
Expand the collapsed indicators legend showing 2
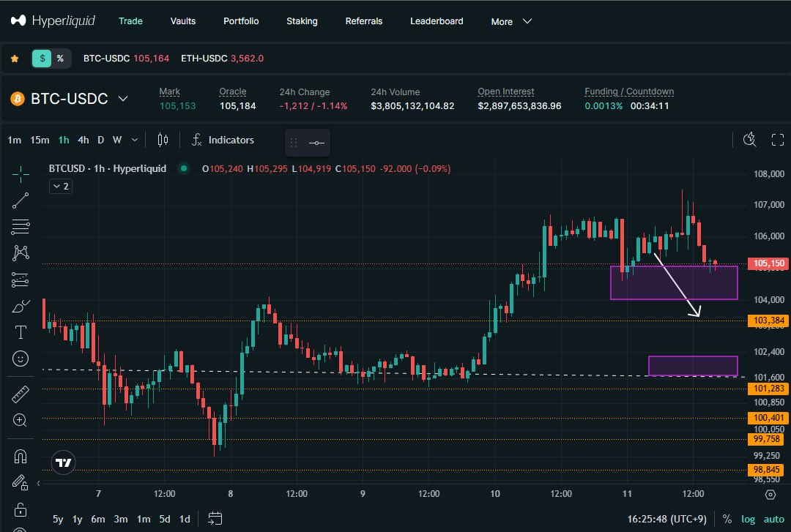[x=61, y=187]
